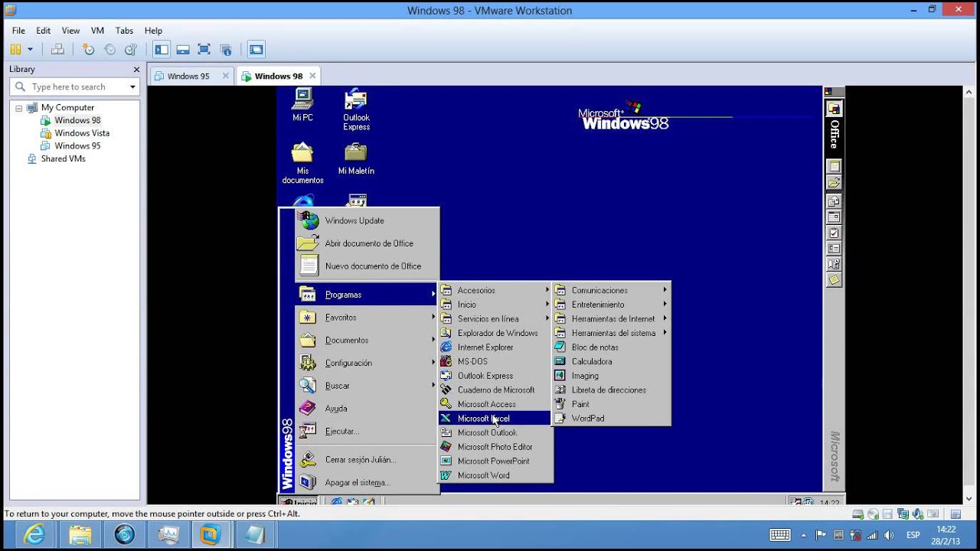Click Apagar el sistema...
The image size is (980, 551).
pyautogui.click(x=367, y=483)
